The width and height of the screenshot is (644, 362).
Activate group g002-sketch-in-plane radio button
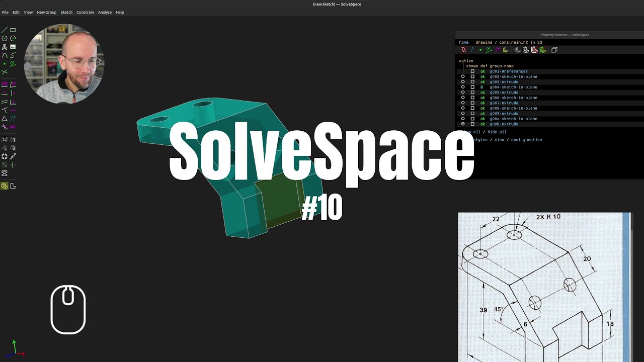point(463,76)
